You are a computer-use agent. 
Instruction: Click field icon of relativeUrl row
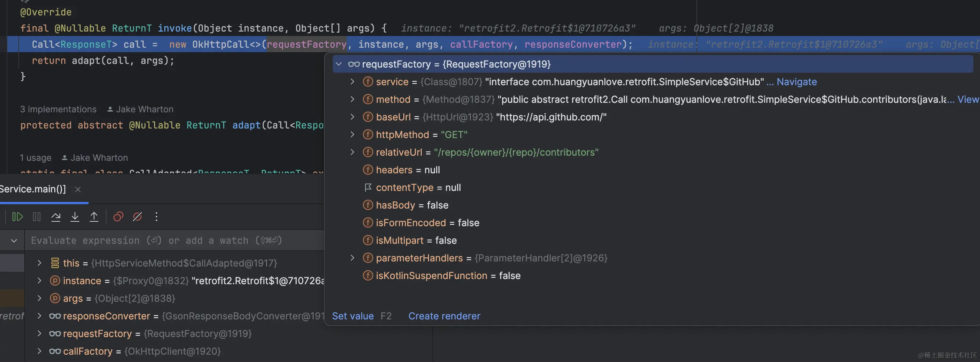click(x=367, y=152)
